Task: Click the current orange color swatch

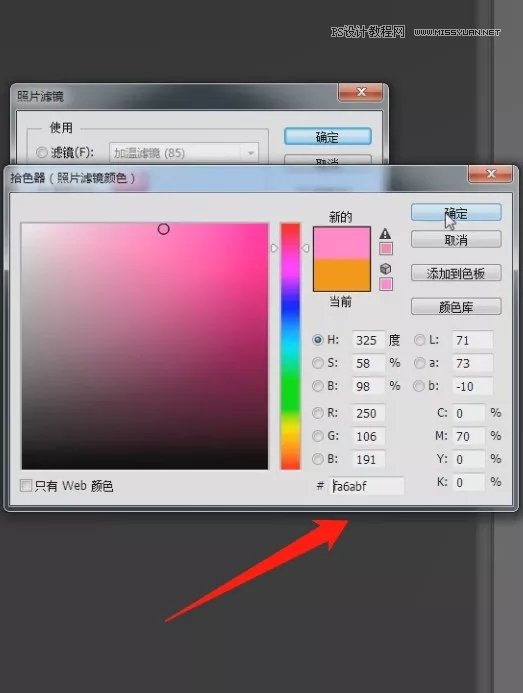Action: (342, 275)
